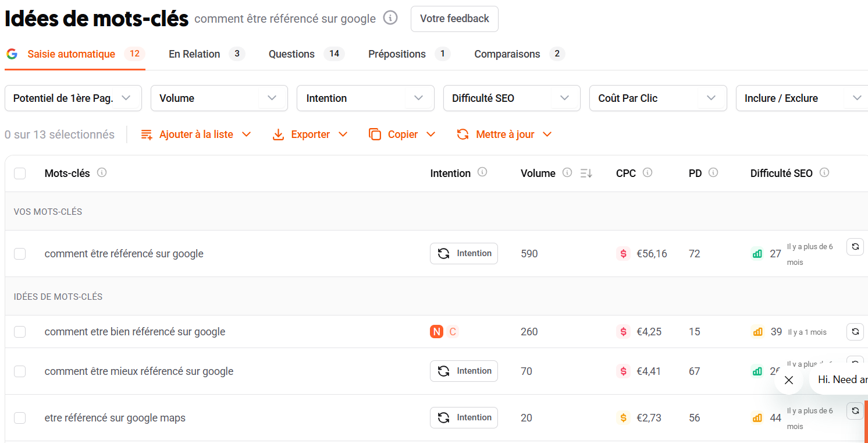
Task: Open the Volume filter dropdown
Action: (x=219, y=98)
